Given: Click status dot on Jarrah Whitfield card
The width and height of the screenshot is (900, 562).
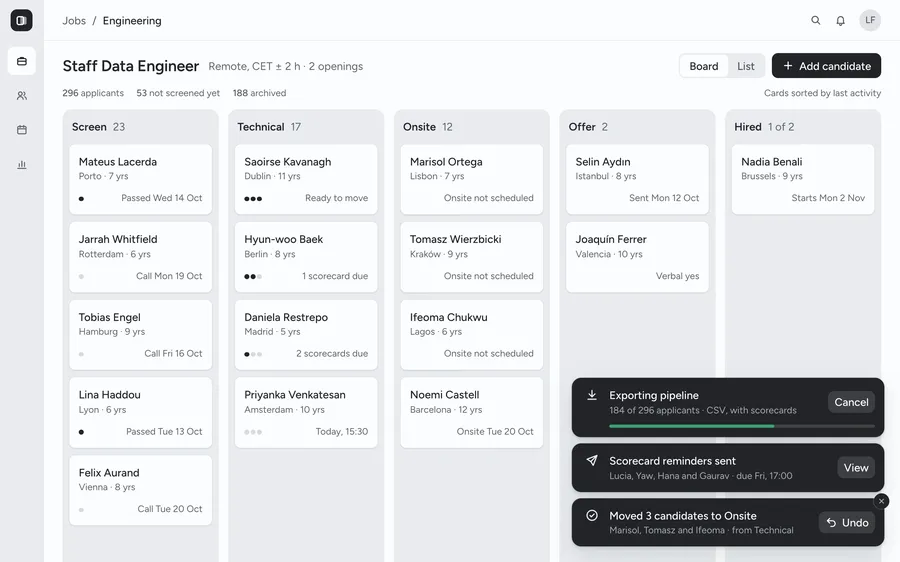Looking at the screenshot, I should [x=82, y=277].
